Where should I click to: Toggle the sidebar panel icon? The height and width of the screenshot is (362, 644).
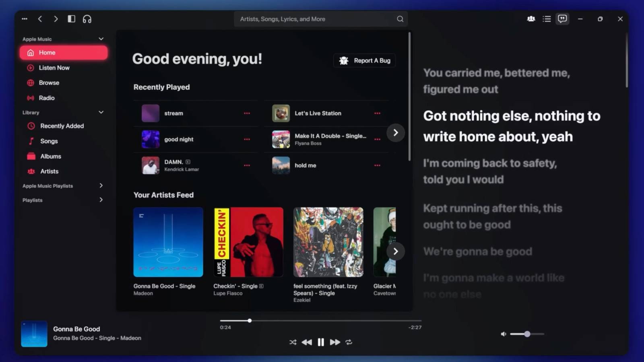pos(71,19)
